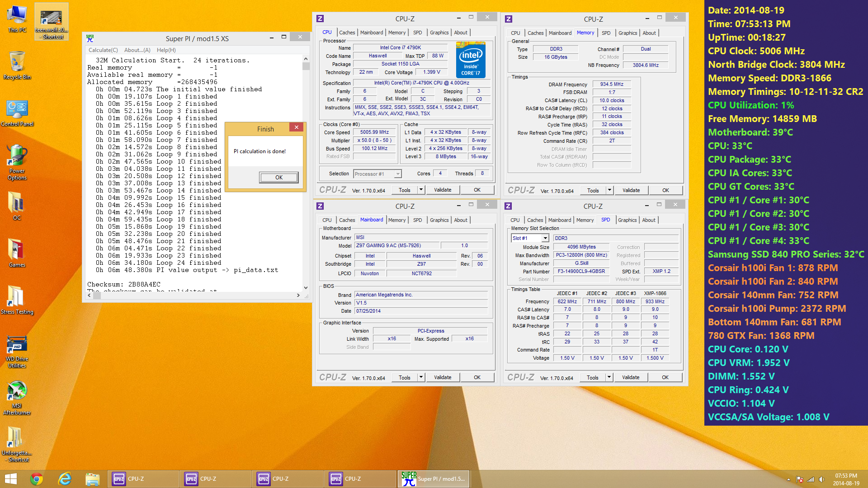The width and height of the screenshot is (868, 488).
Task: Select Memory tab in SPD window
Action: [x=585, y=220]
